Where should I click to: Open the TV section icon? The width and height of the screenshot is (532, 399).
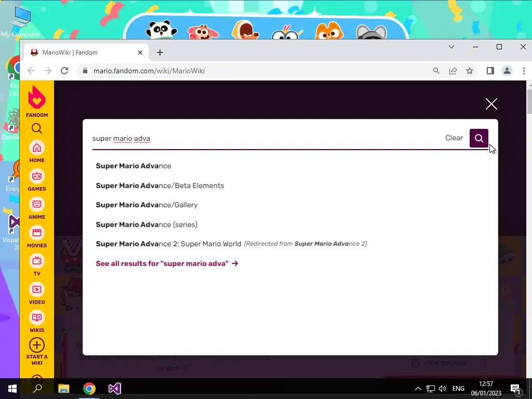tap(37, 261)
